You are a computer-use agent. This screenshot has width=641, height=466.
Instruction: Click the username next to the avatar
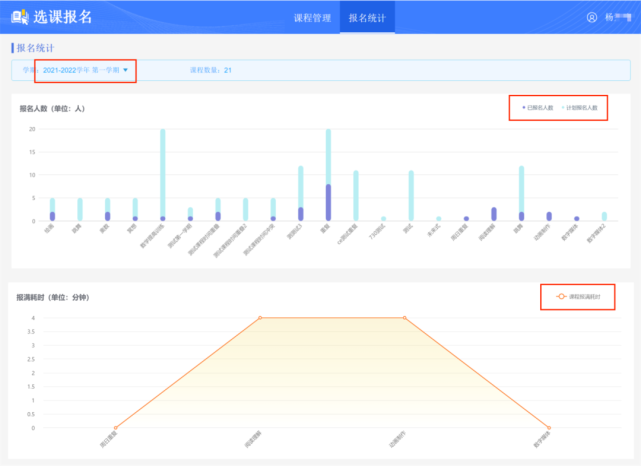tap(618, 17)
